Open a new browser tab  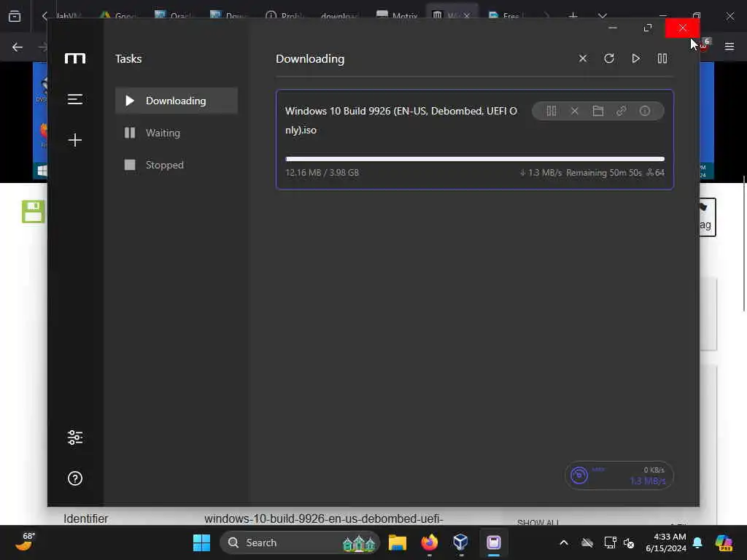[573, 16]
